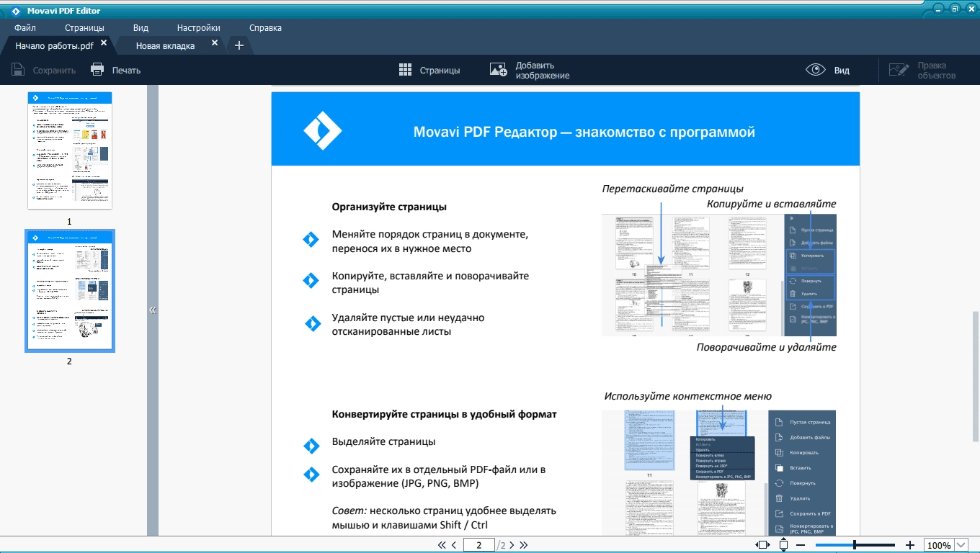Click the Печать printer icon

click(97, 70)
